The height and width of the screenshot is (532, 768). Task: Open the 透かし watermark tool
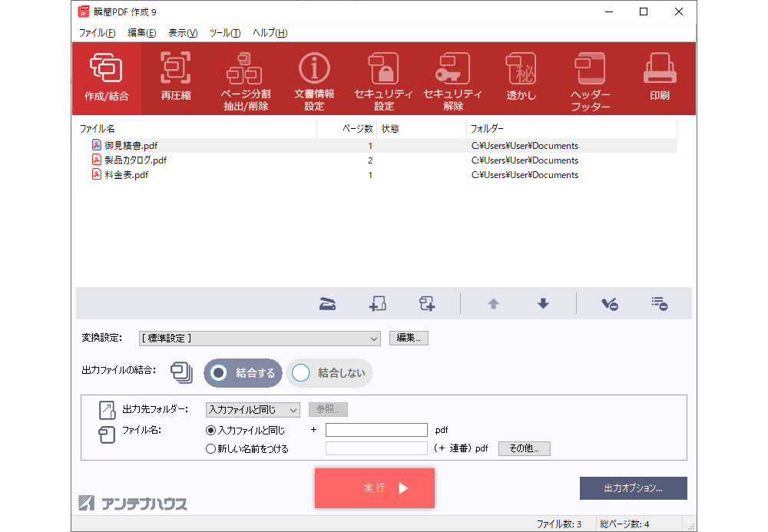tap(521, 78)
